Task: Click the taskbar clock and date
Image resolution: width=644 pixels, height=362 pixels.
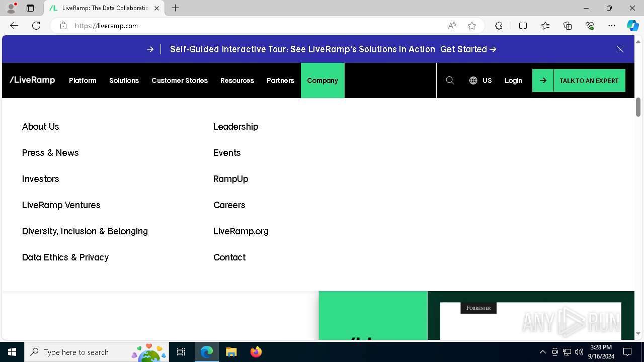Action: [601, 352]
